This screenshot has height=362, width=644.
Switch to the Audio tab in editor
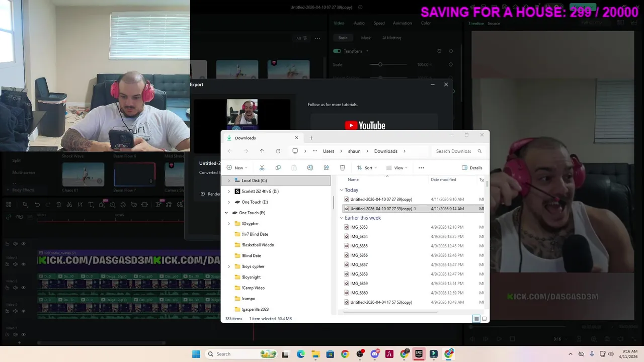pyautogui.click(x=359, y=23)
